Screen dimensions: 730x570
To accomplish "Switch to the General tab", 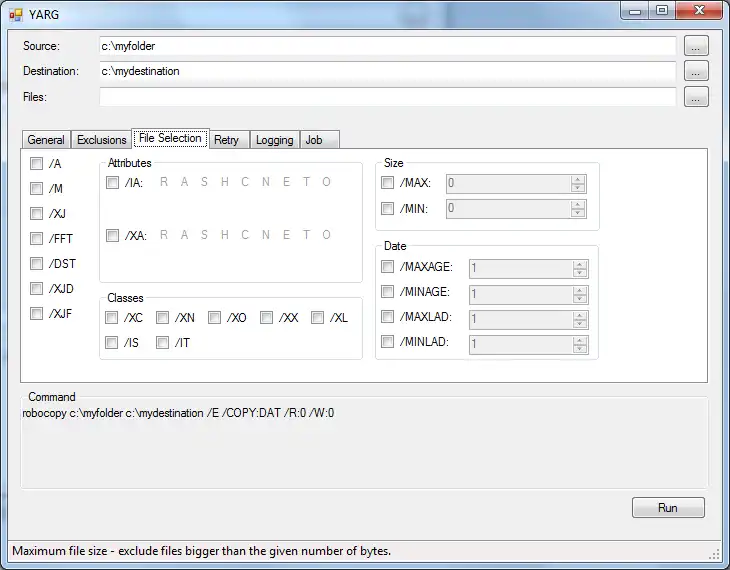I will pos(46,140).
